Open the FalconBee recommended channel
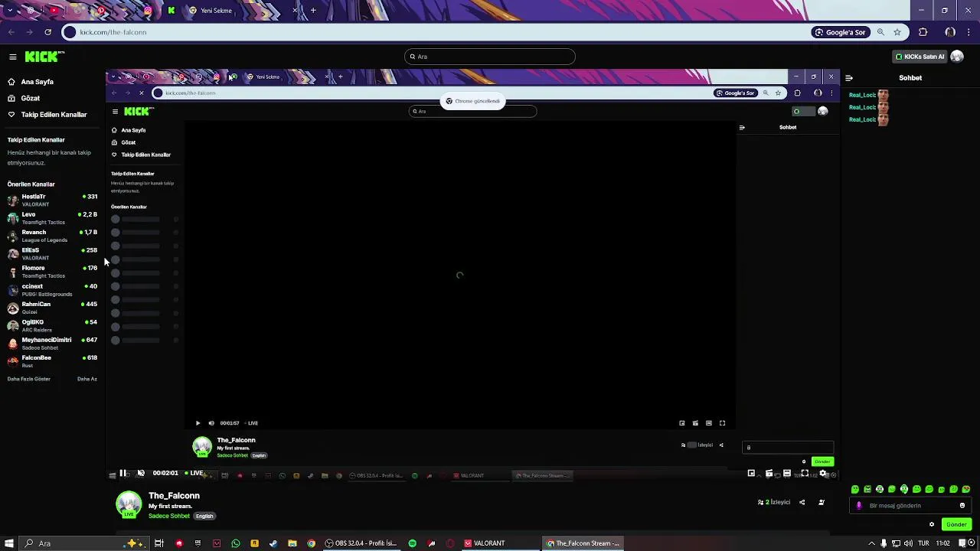The height and width of the screenshot is (551, 980). tap(52, 361)
